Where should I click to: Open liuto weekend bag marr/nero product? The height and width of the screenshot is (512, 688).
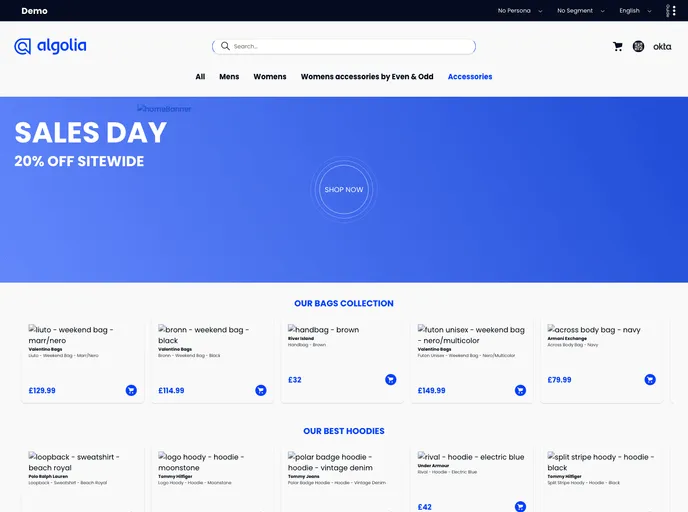tap(71, 335)
